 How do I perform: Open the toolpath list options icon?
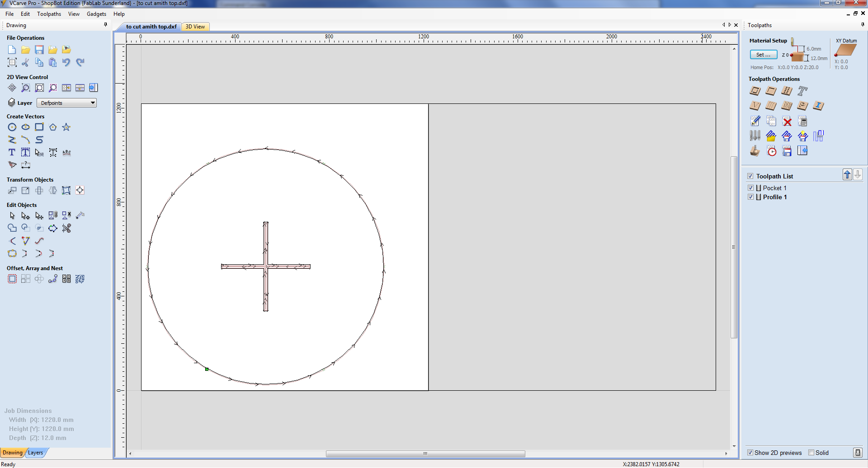[857, 453]
